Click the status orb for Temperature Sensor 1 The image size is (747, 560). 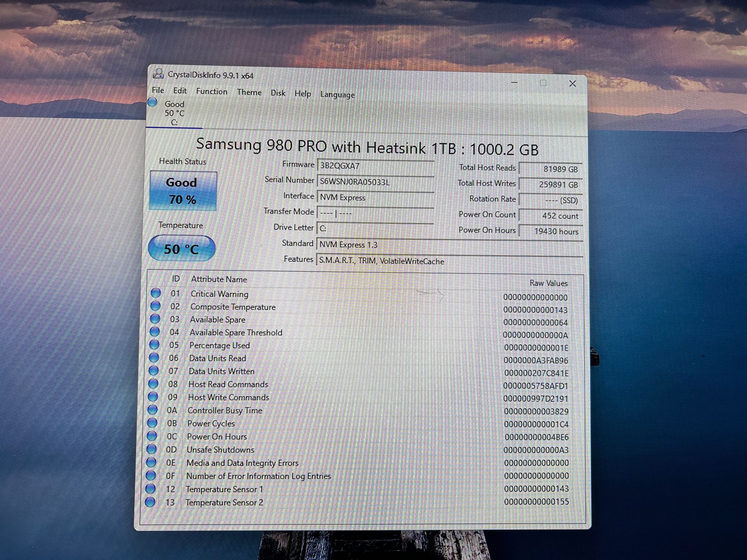click(150, 489)
